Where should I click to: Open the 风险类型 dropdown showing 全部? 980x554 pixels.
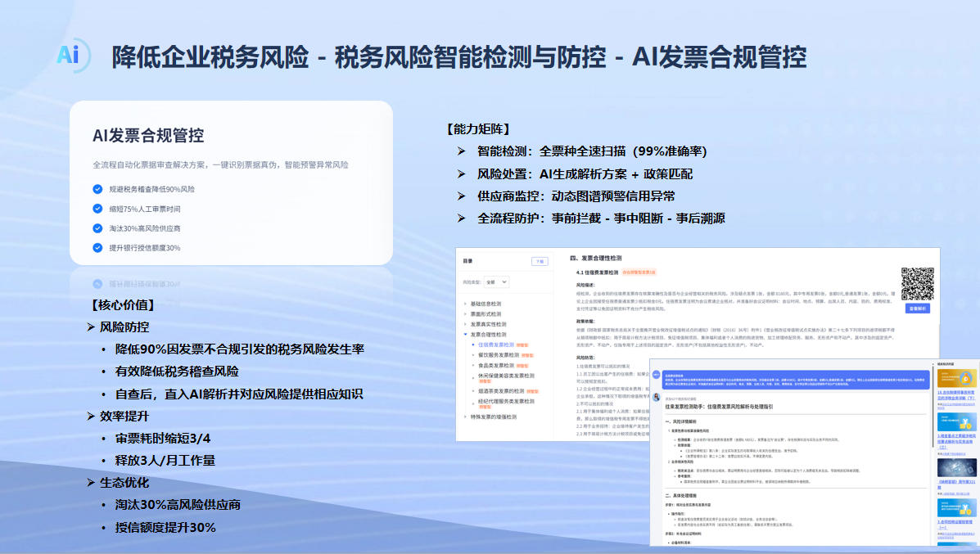(x=496, y=282)
